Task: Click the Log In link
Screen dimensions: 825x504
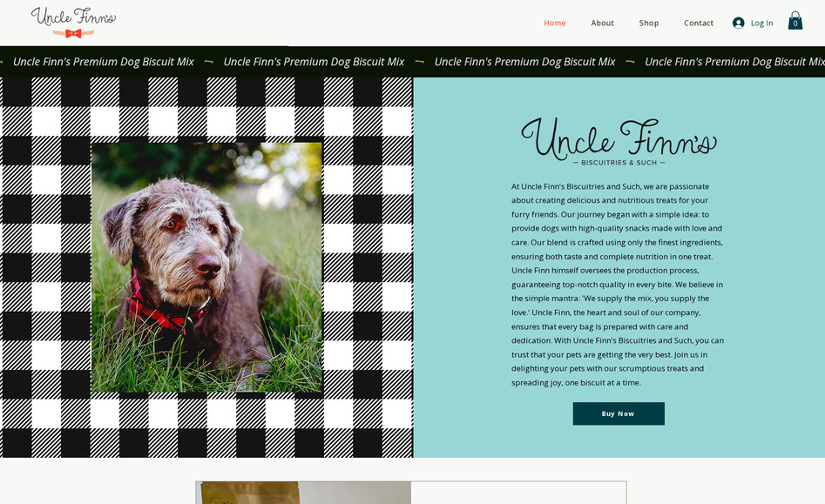Action: pyautogui.click(x=762, y=24)
